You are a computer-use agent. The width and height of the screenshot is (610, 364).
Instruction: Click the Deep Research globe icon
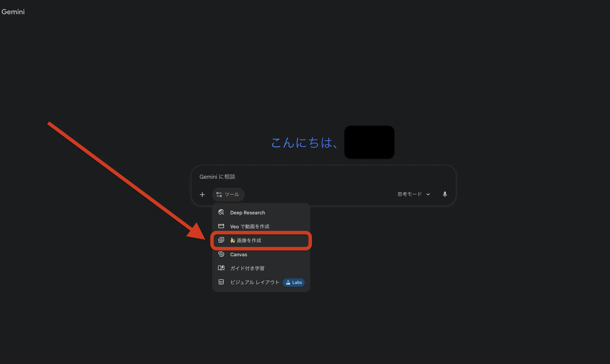pyautogui.click(x=221, y=212)
